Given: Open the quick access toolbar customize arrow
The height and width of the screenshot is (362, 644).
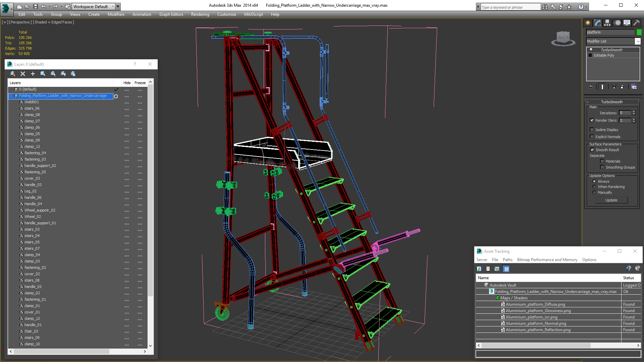Looking at the screenshot, I should [x=118, y=6].
